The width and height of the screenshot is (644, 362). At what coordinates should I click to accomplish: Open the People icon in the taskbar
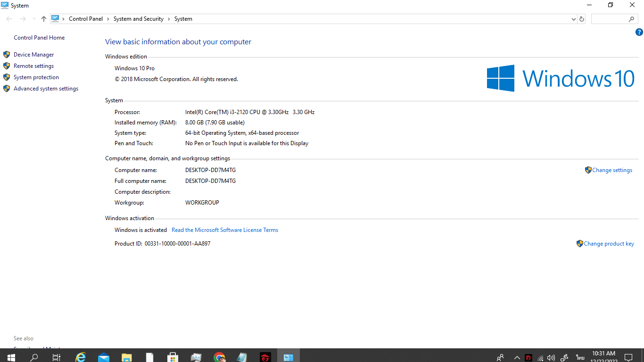click(x=501, y=357)
